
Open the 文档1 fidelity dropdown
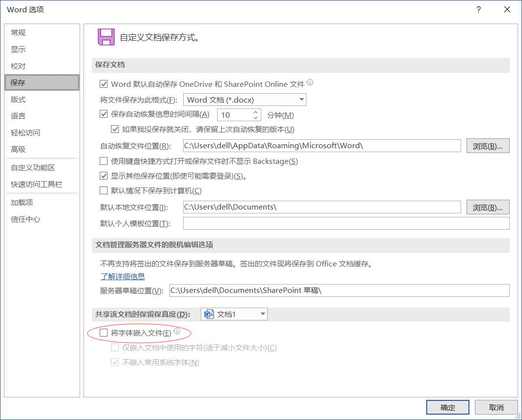(x=234, y=314)
